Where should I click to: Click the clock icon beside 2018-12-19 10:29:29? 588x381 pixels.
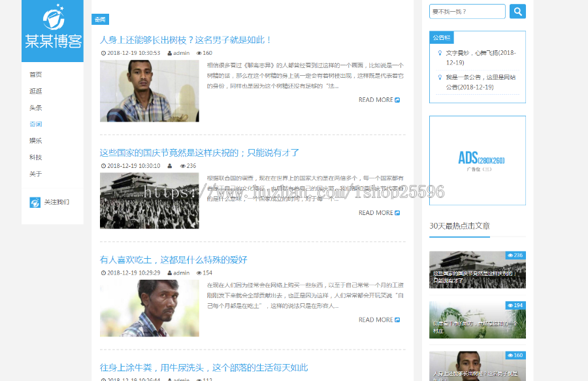103,273
